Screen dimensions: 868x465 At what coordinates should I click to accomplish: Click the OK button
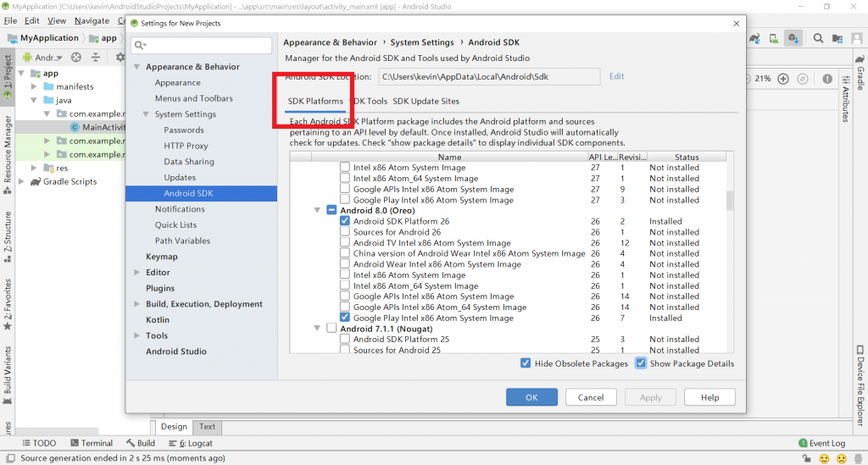click(x=531, y=397)
